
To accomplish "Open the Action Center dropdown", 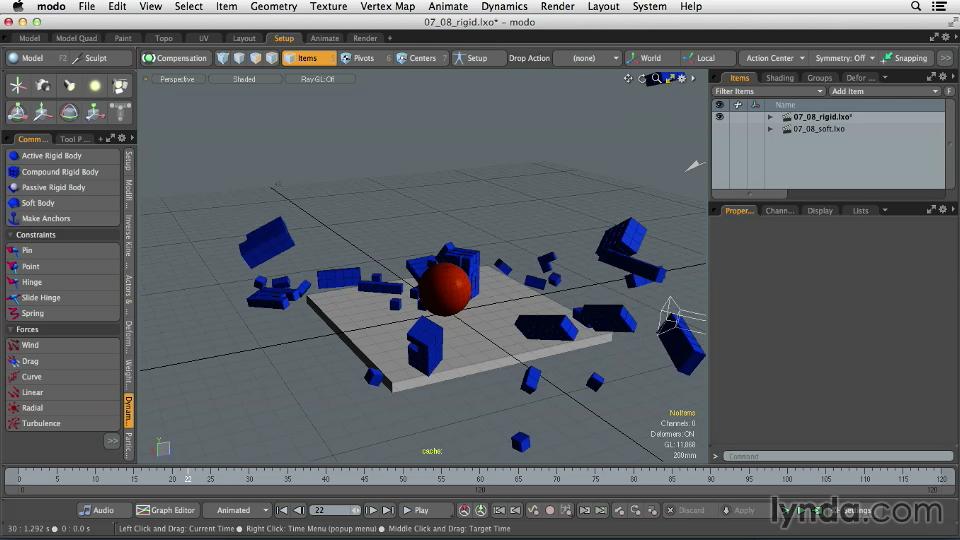I will pos(773,58).
